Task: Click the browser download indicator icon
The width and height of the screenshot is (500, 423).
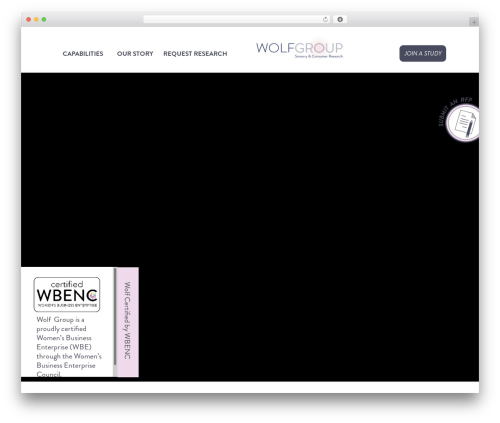Action: [340, 19]
